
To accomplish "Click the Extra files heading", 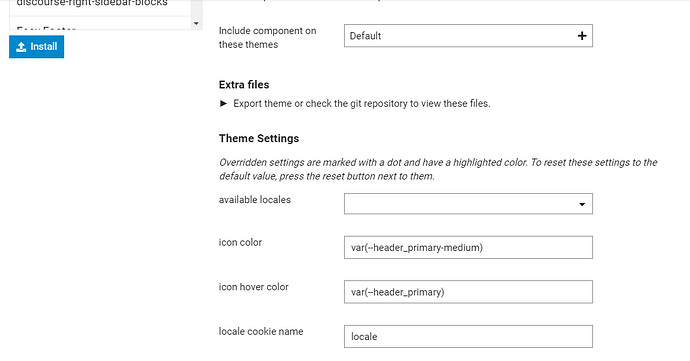I will click(244, 85).
